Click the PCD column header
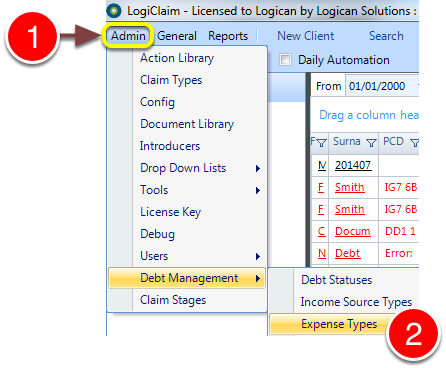 (393, 141)
